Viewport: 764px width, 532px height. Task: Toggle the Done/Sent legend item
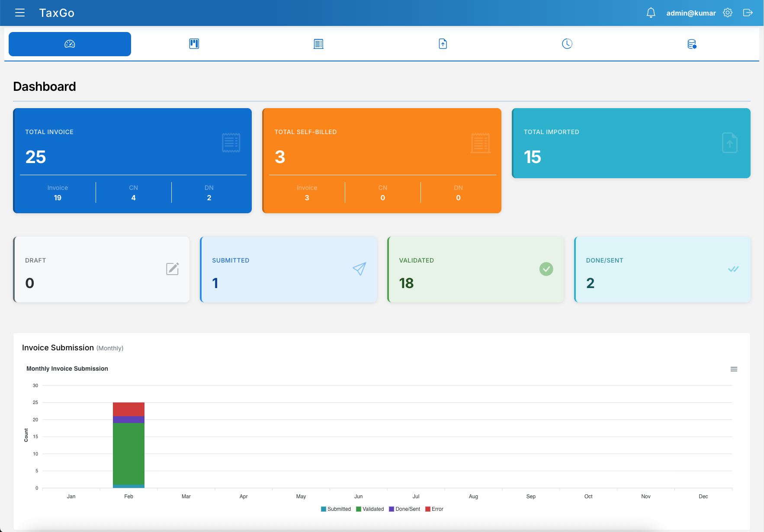[404, 509]
